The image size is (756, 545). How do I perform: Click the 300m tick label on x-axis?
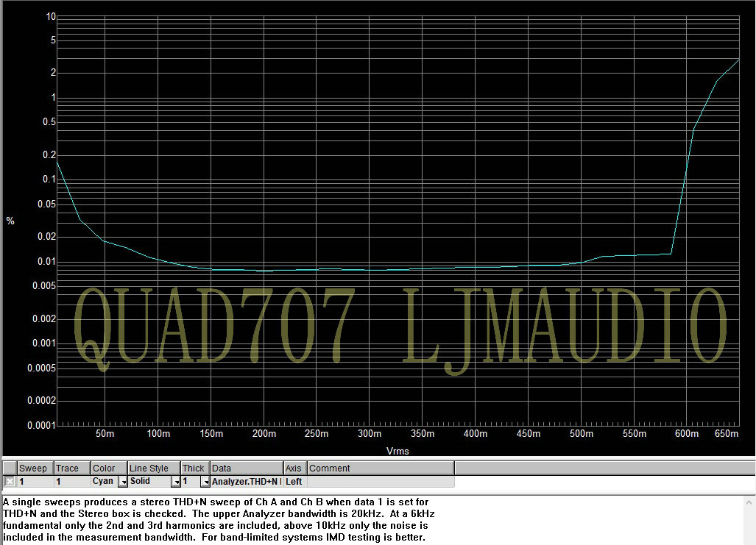(370, 435)
